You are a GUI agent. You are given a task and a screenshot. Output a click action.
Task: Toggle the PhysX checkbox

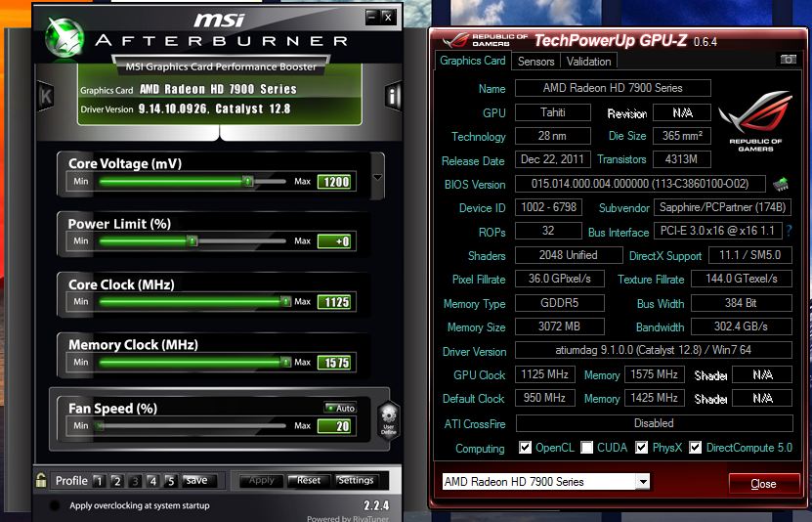click(641, 448)
